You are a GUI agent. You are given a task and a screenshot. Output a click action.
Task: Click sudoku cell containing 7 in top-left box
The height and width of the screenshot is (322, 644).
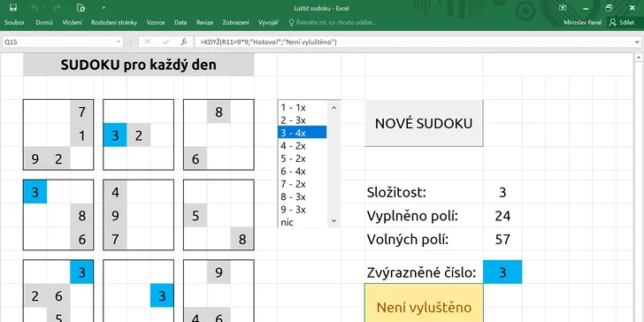[x=81, y=111]
